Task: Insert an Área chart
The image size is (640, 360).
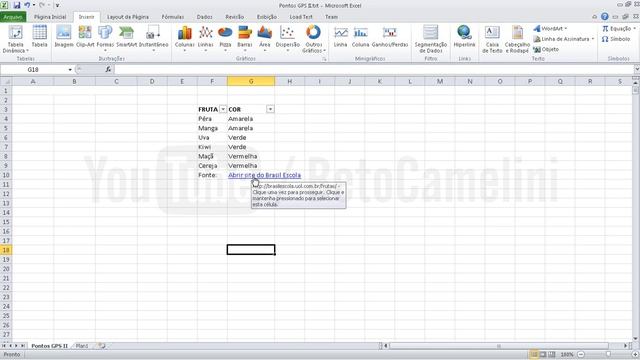Action: click(x=264, y=38)
